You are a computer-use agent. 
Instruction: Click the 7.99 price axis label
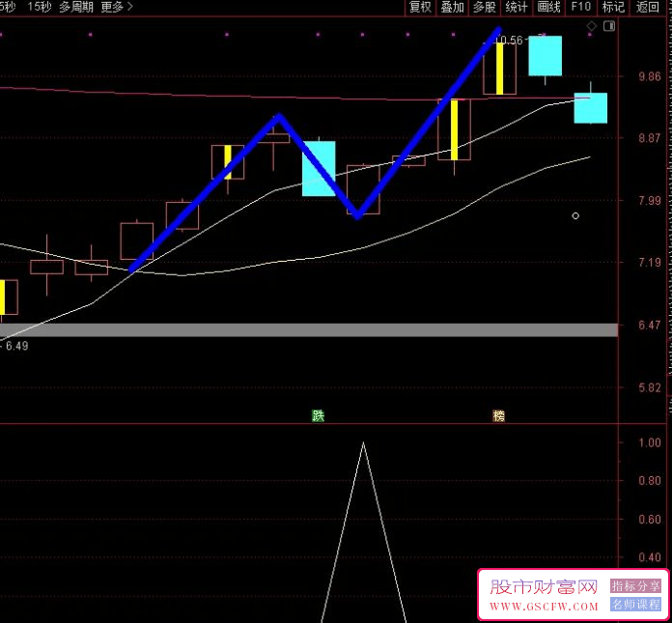point(650,201)
